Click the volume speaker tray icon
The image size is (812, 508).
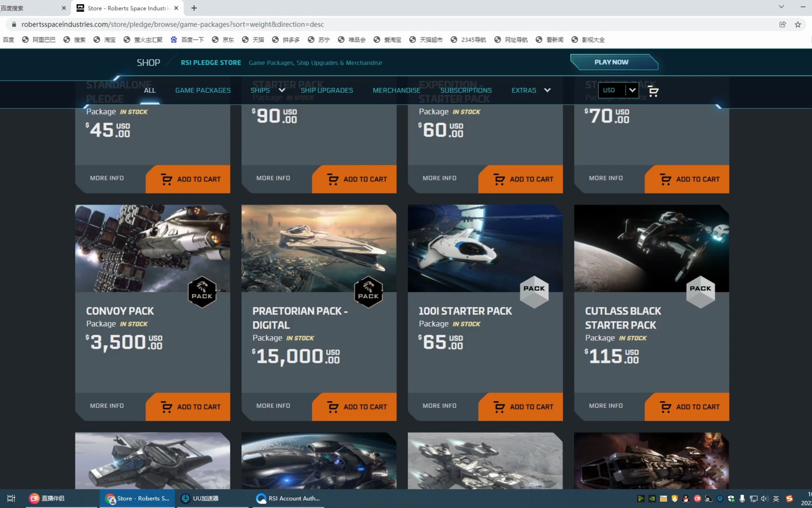(x=764, y=499)
